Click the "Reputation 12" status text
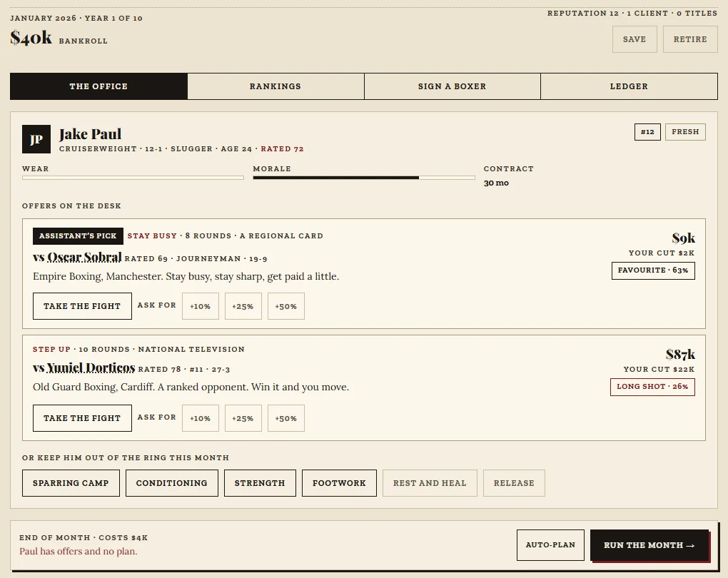The image size is (728, 578). 583,13
